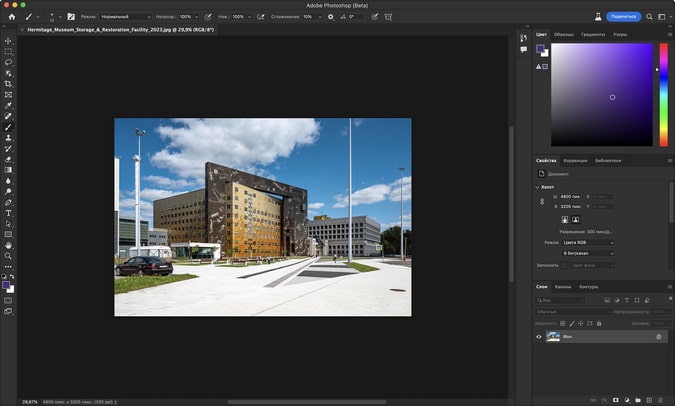This screenshot has height=406, width=675.
Task: Select the Spot Healing Brush tool
Action: click(8, 116)
